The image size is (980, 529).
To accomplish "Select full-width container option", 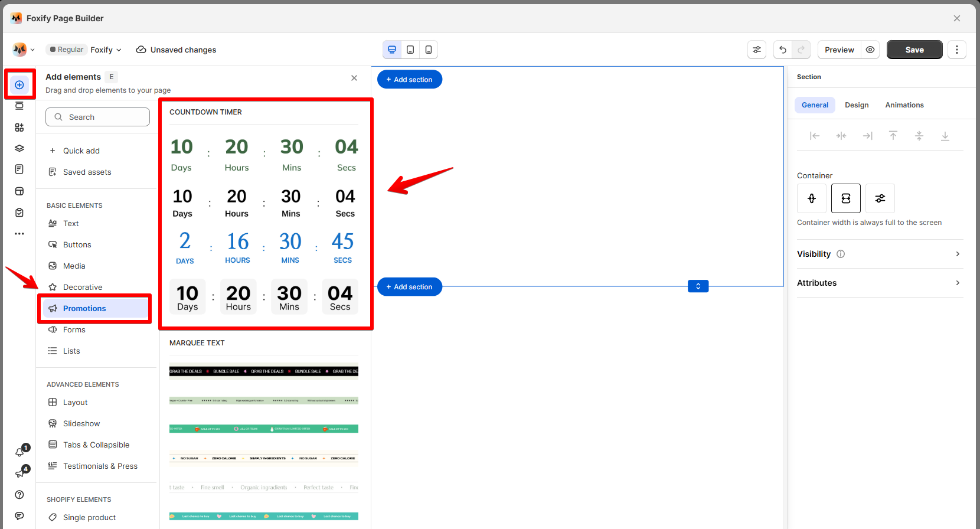I will click(x=846, y=198).
